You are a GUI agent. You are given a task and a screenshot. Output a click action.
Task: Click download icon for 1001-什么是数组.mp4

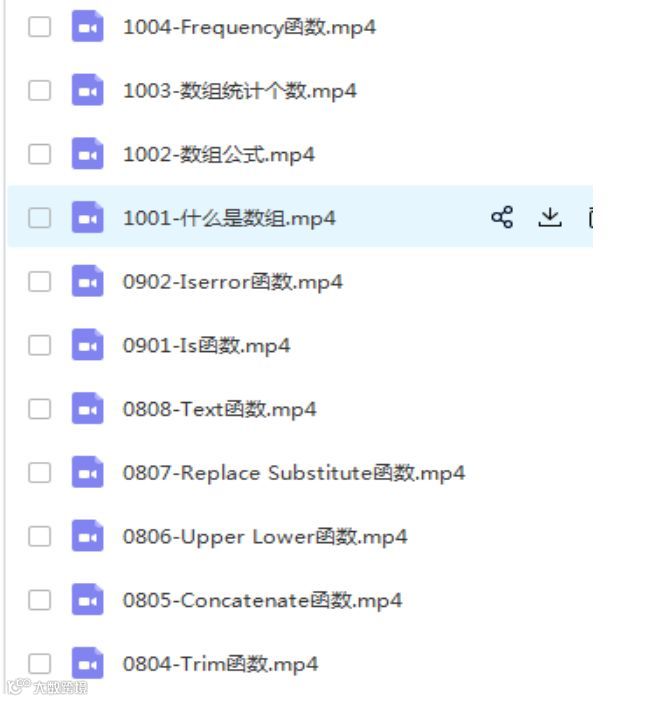(549, 217)
